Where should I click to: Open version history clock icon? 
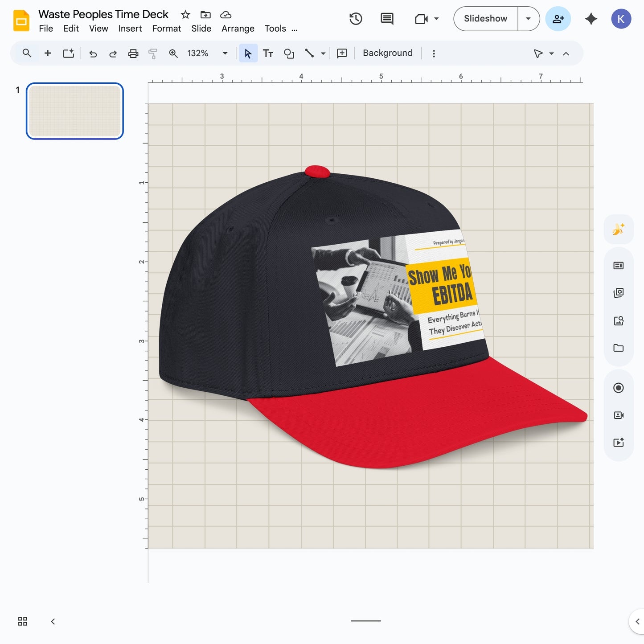(x=356, y=19)
